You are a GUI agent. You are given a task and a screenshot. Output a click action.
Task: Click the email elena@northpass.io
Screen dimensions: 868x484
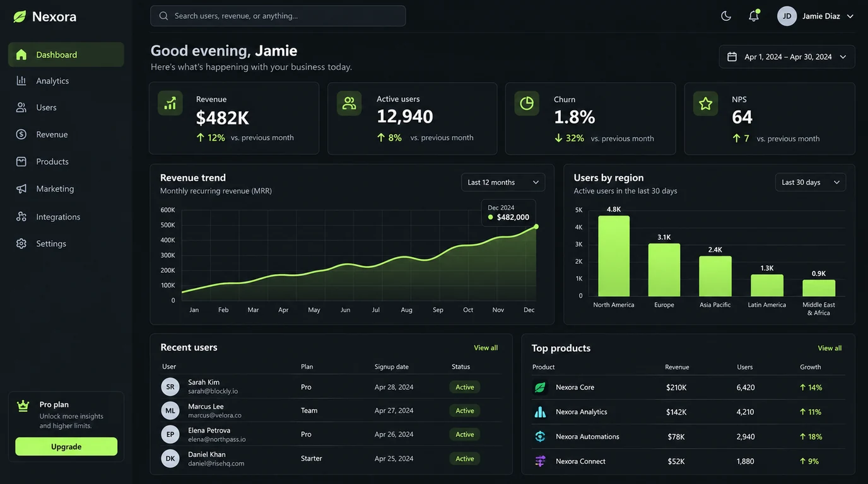(x=217, y=439)
